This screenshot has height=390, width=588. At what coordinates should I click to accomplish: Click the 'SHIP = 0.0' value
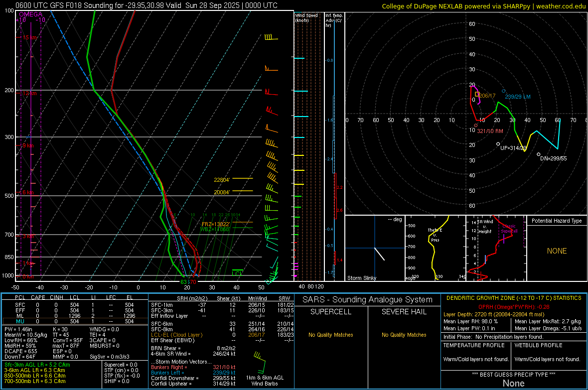point(117,381)
